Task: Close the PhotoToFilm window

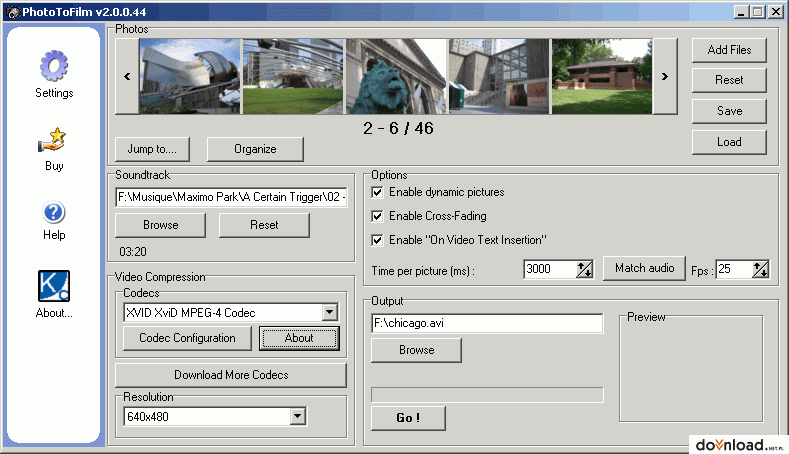Action: pyautogui.click(x=775, y=12)
